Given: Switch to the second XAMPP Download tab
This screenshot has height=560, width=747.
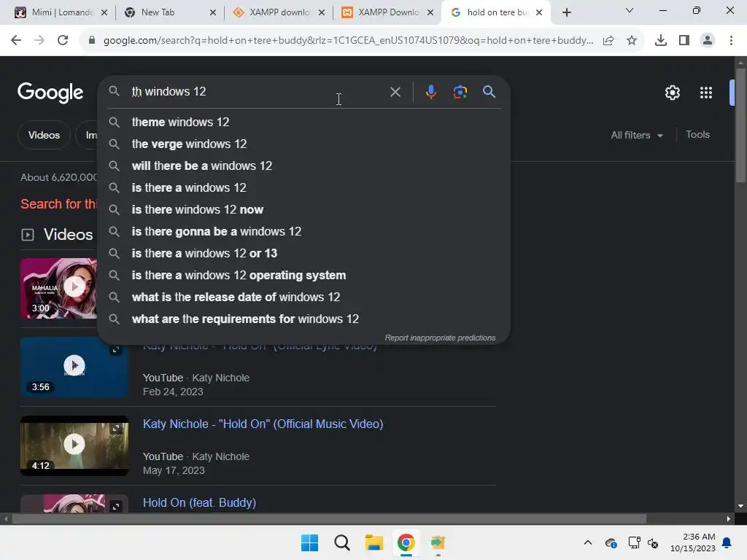Looking at the screenshot, I should [386, 12].
